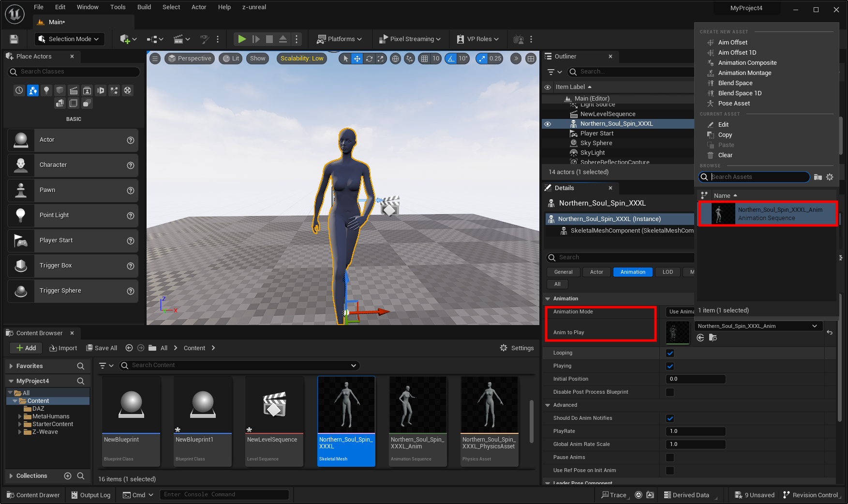Image resolution: width=848 pixels, height=504 pixels.
Task: Click the Eject button in the play toolbar
Action: pos(283,39)
